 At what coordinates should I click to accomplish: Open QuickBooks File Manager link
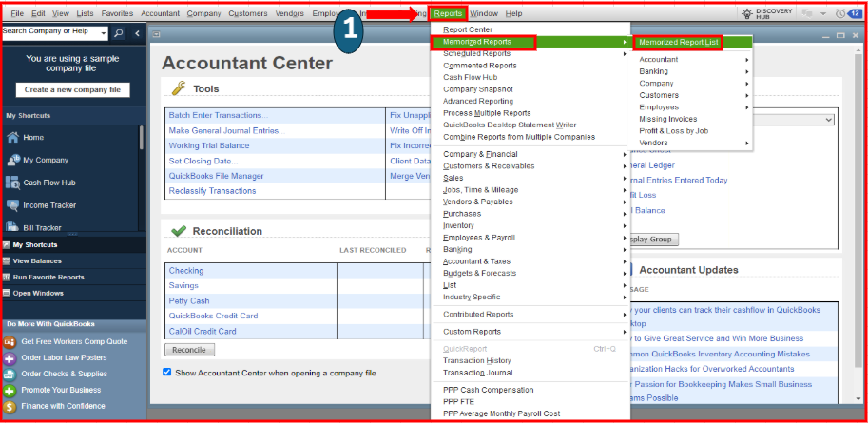pyautogui.click(x=216, y=176)
